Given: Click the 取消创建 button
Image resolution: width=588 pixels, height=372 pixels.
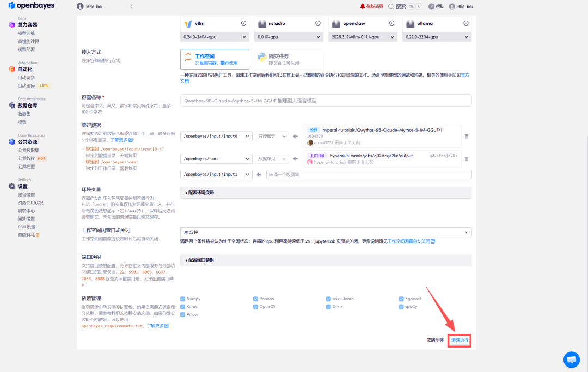Looking at the screenshot, I should point(435,340).
